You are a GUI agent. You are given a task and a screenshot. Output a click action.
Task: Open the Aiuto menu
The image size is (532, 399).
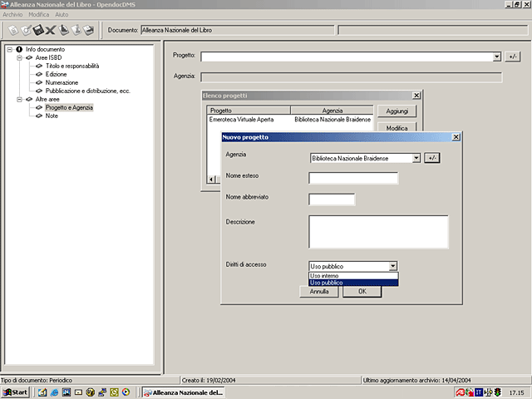tap(62, 15)
